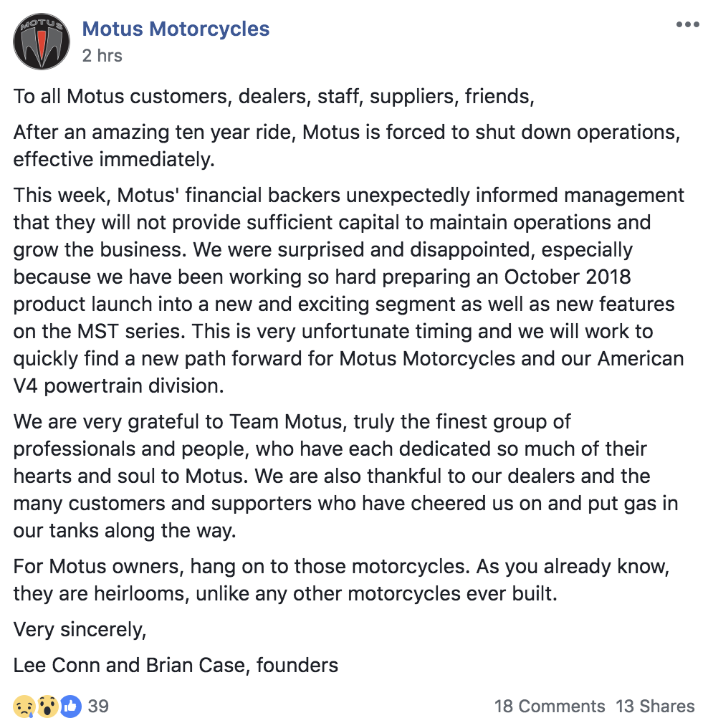Click the "Lee Conn and Brian Case, founders" signature
This screenshot has width=708, height=728.
click(x=176, y=666)
